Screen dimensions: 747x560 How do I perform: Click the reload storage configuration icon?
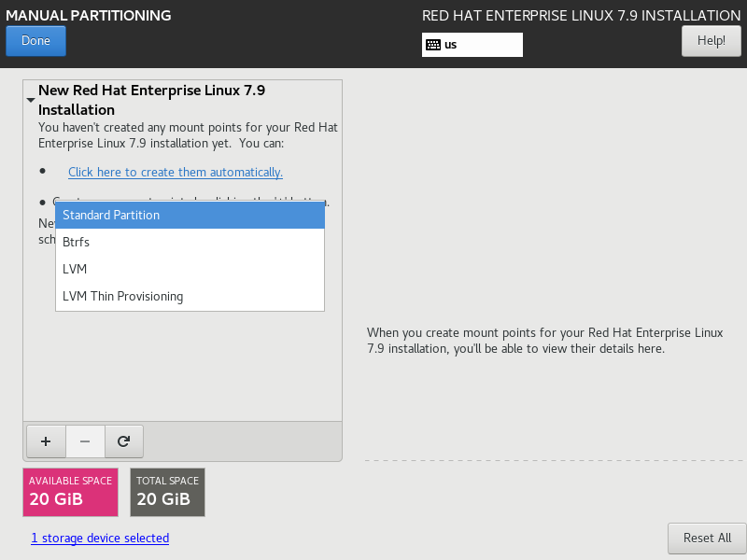pos(124,441)
